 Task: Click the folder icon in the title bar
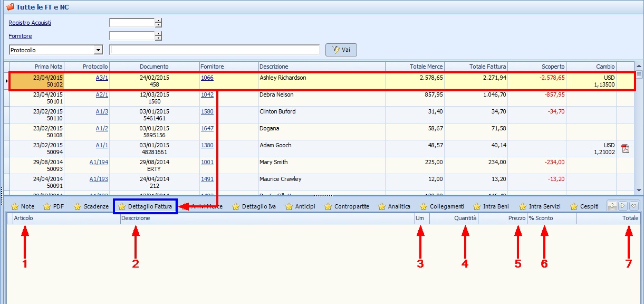9,7
